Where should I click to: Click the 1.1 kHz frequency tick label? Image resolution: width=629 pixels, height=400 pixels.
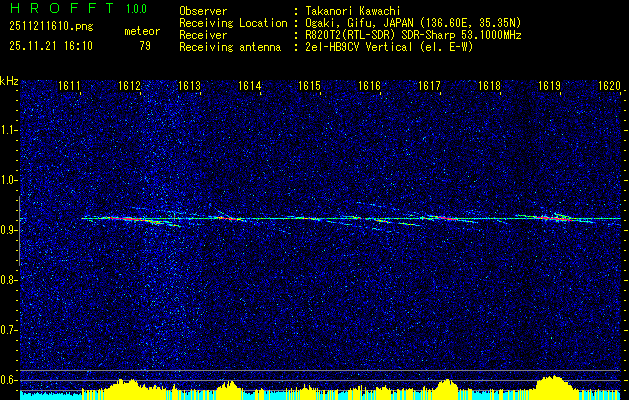9,130
